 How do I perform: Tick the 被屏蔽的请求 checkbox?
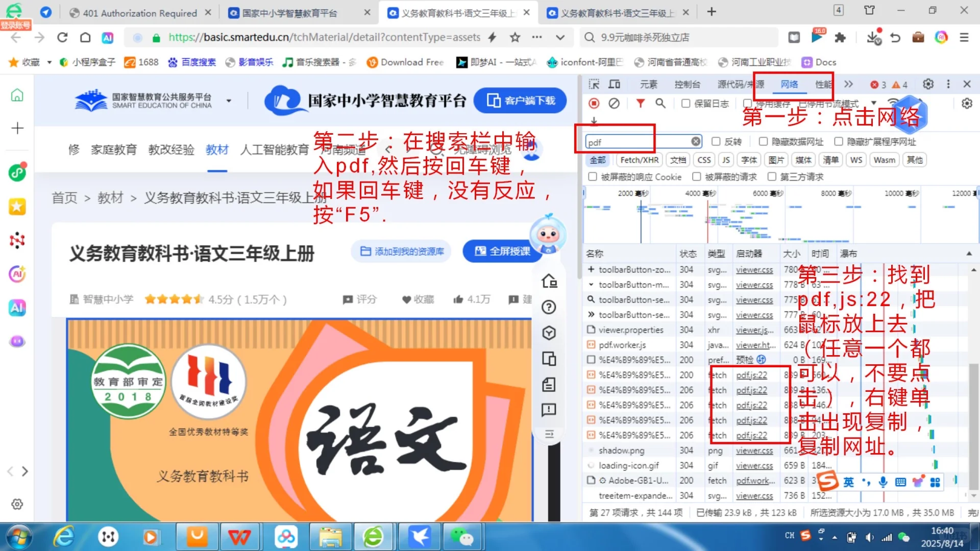pyautogui.click(x=696, y=177)
